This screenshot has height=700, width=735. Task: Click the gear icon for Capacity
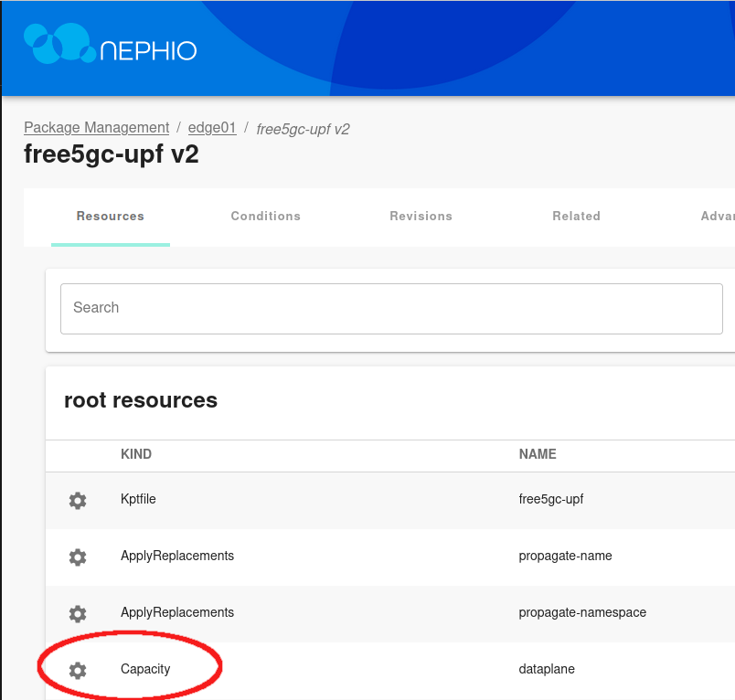[78, 671]
